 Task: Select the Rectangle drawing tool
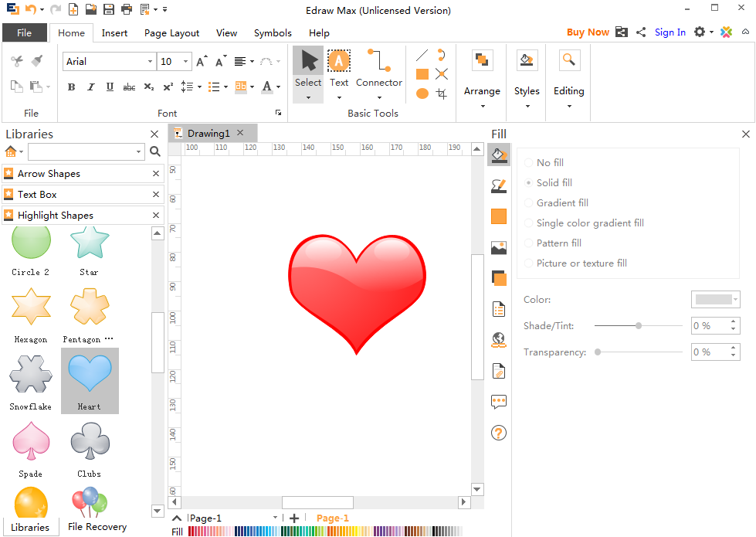(422, 74)
